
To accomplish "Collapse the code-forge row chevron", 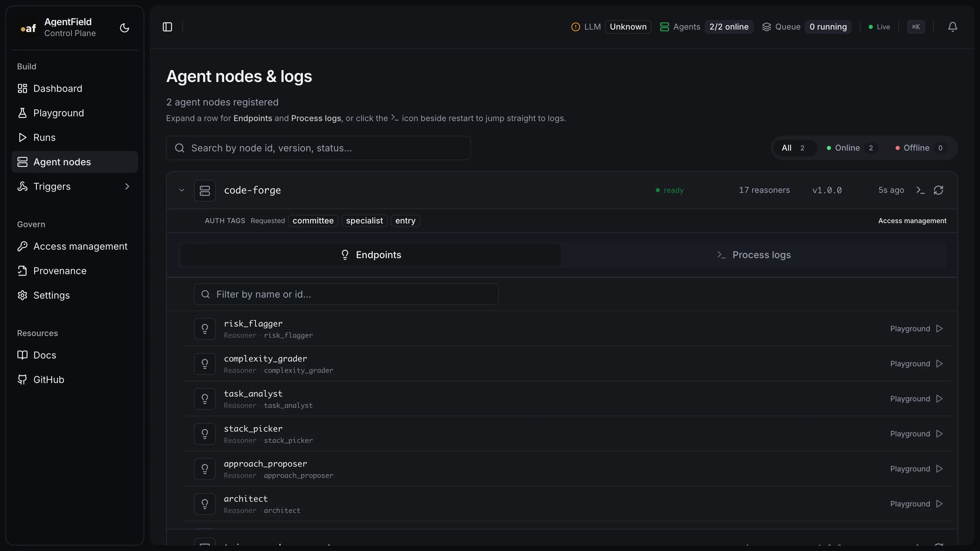I will (181, 190).
